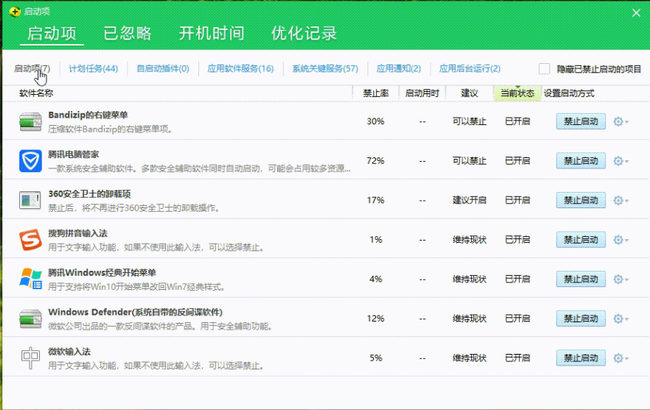
Task: Select the 启动项(7) sub-tab
Action: (x=32, y=68)
